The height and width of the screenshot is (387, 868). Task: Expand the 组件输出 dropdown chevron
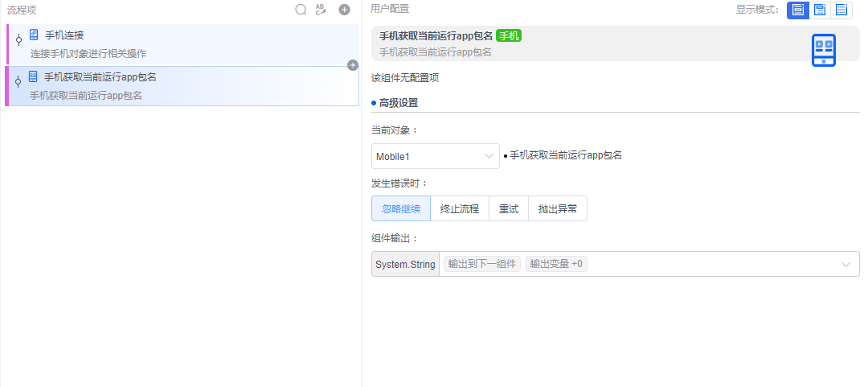tap(845, 265)
